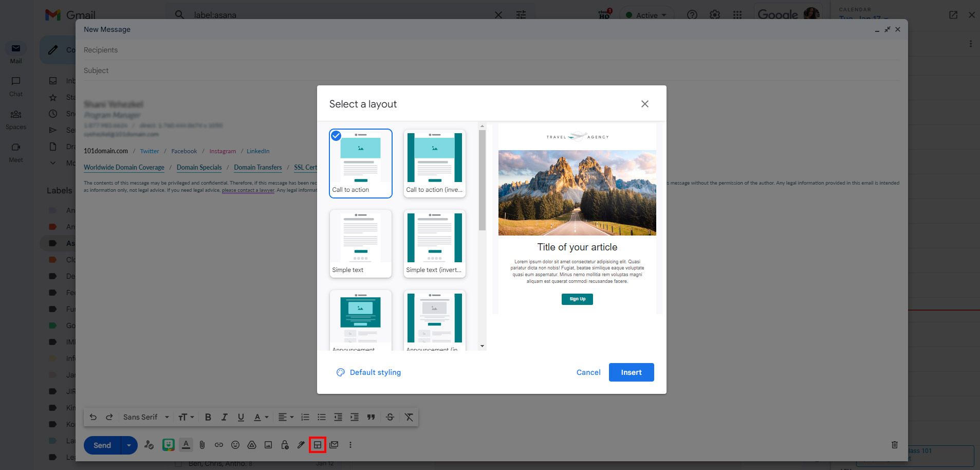Click the insert signature pen icon

(x=301, y=445)
